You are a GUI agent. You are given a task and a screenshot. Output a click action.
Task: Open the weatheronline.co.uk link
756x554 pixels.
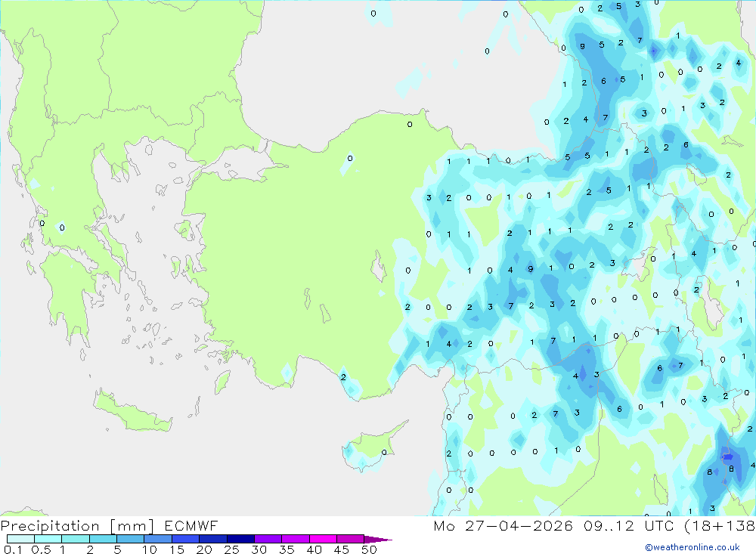click(x=692, y=547)
